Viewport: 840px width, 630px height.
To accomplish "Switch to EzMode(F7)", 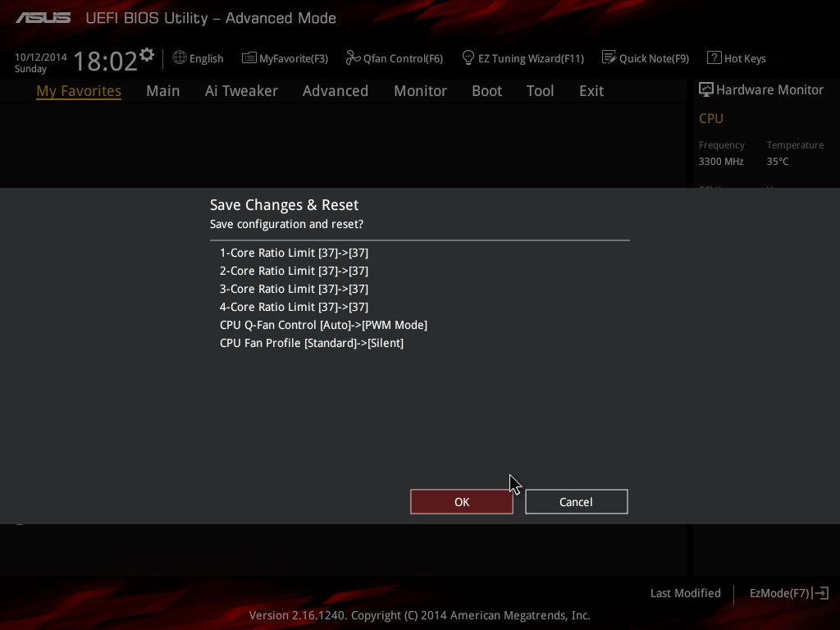I will [x=779, y=593].
